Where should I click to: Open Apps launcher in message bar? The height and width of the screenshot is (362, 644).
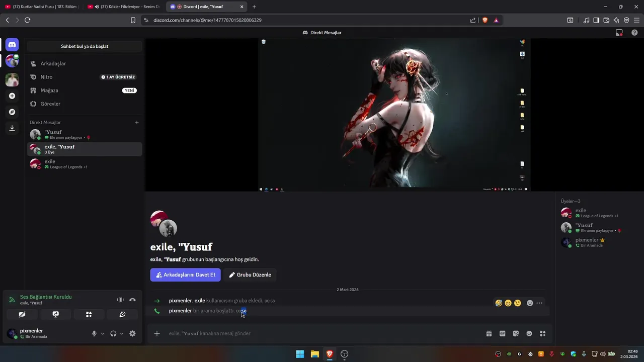click(542, 333)
